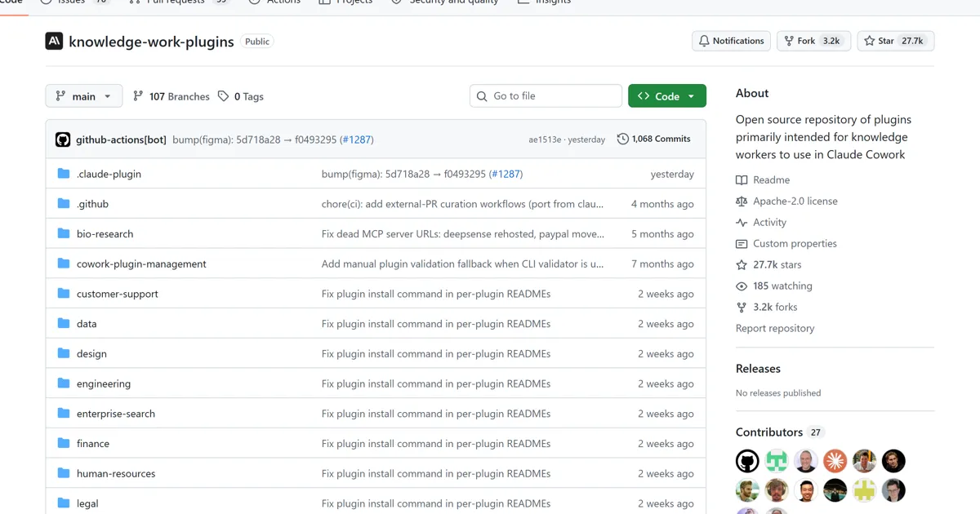Screen dimensions: 980x514
Task: Open the knowledge-work-plugins repository title link
Action: [151, 42]
